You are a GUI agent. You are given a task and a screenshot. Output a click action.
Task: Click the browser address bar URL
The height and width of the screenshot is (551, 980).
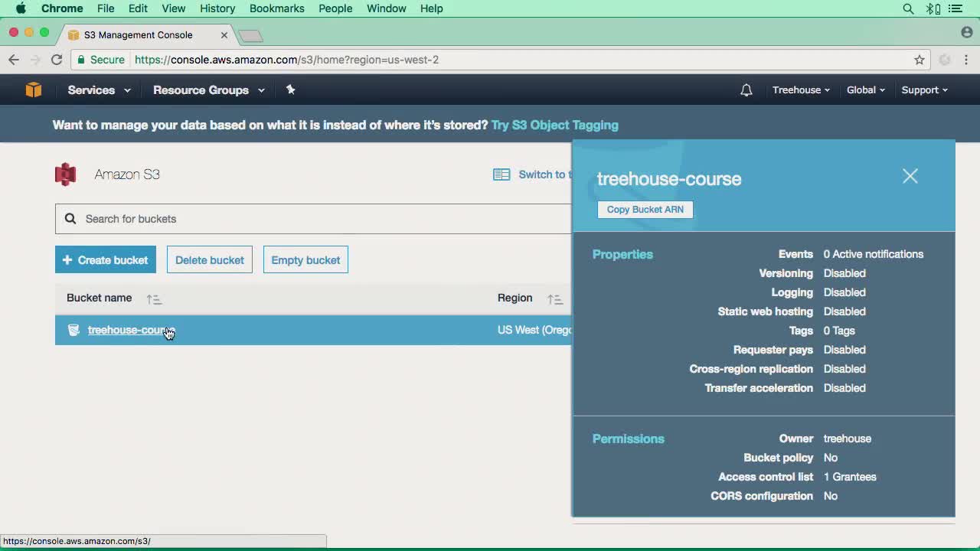(287, 60)
